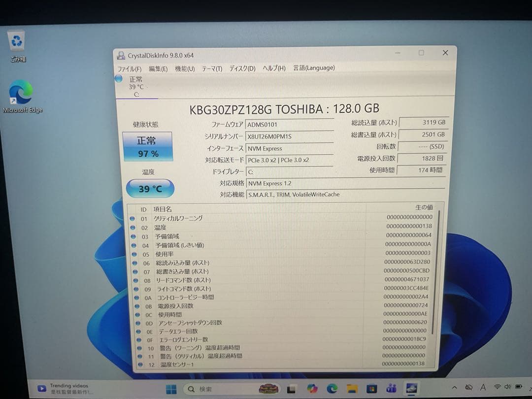Click the power on hours value 174 時間
Viewport: 532px width, 399px height.
421,170
